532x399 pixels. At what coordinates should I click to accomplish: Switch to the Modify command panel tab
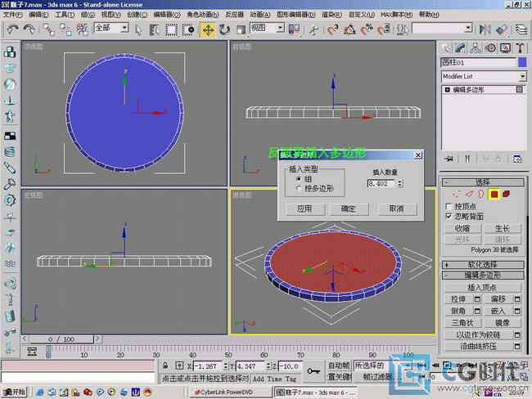(x=460, y=48)
